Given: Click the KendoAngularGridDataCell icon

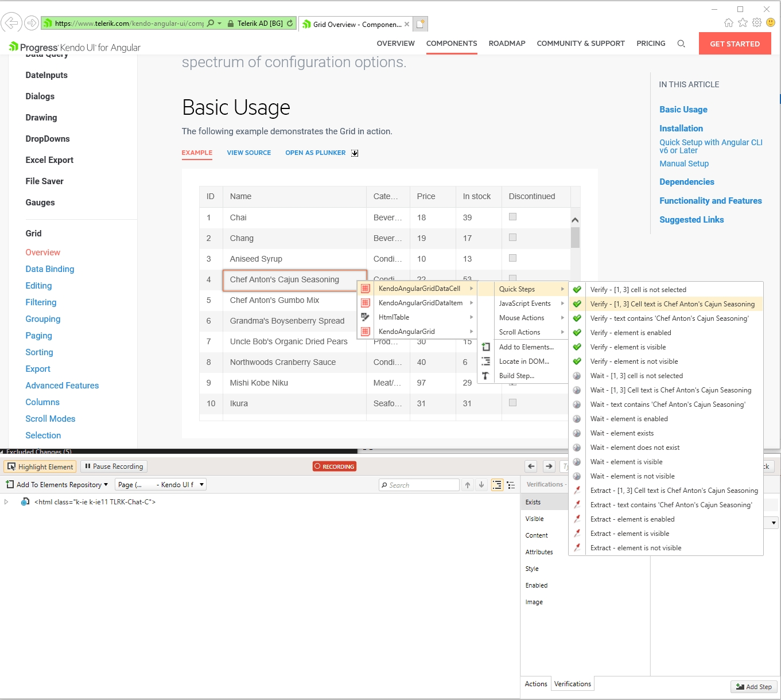Looking at the screenshot, I should click(366, 289).
